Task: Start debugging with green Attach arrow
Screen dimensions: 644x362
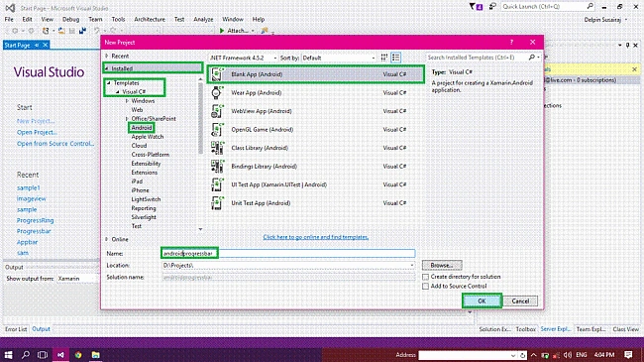Action: [222, 31]
